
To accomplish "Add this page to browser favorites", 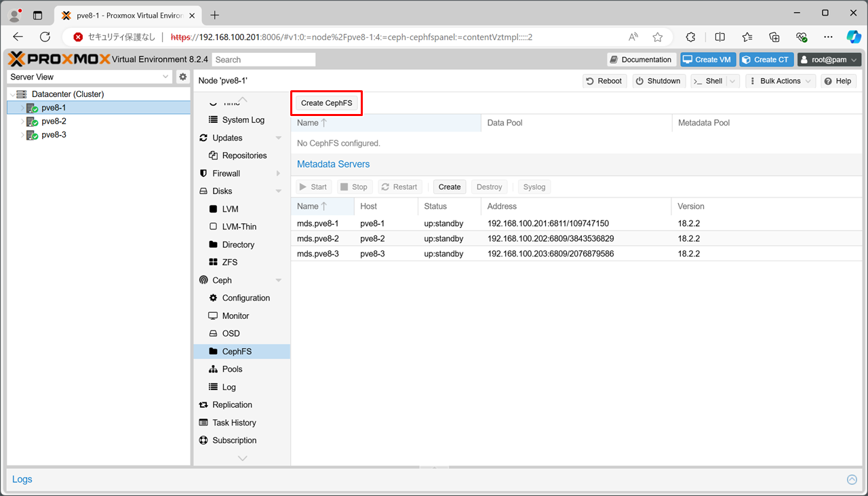I will 657,37.
